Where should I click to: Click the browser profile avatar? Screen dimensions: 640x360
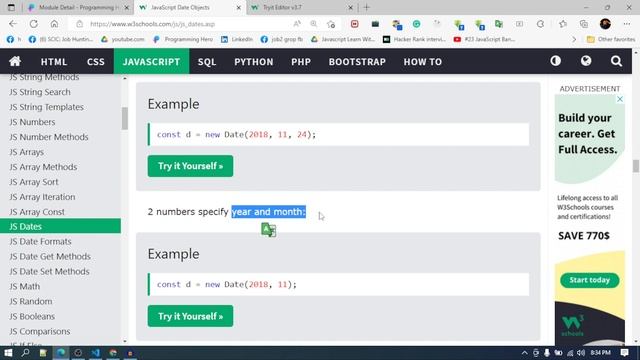tap(605, 24)
